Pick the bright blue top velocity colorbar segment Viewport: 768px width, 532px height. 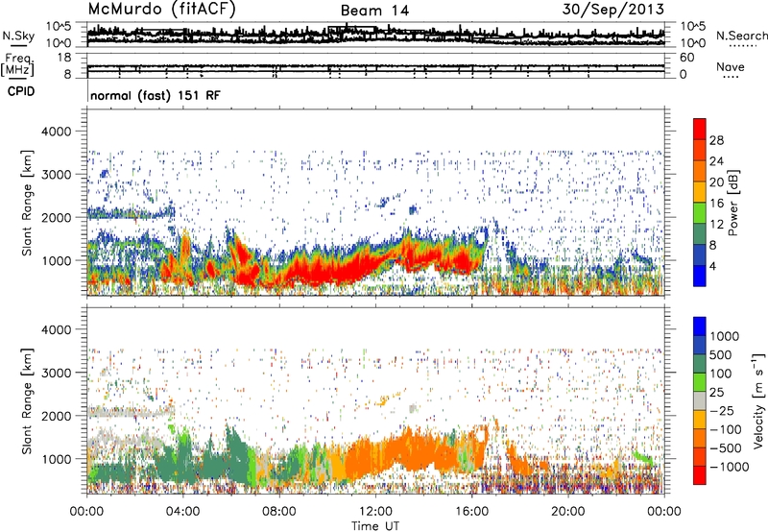tap(700, 326)
